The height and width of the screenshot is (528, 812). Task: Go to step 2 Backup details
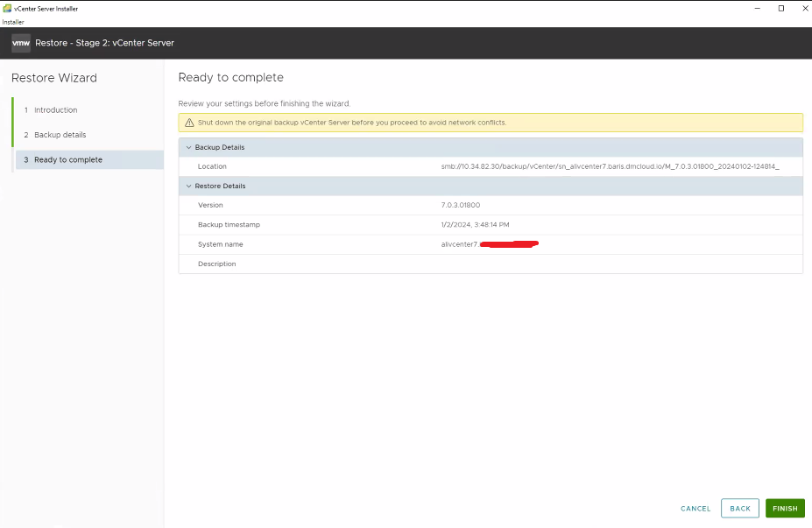60,135
